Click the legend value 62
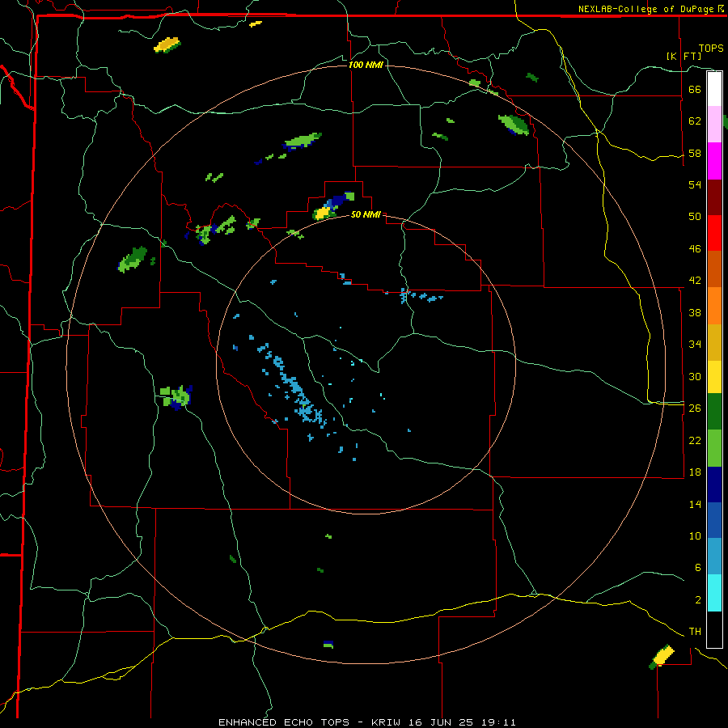 695,121
